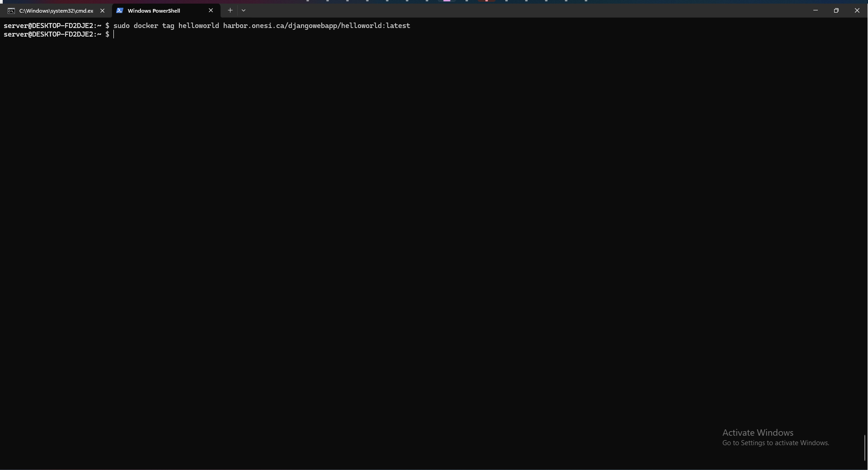868x470 pixels.
Task: Close the terminal window
Action: (857, 10)
